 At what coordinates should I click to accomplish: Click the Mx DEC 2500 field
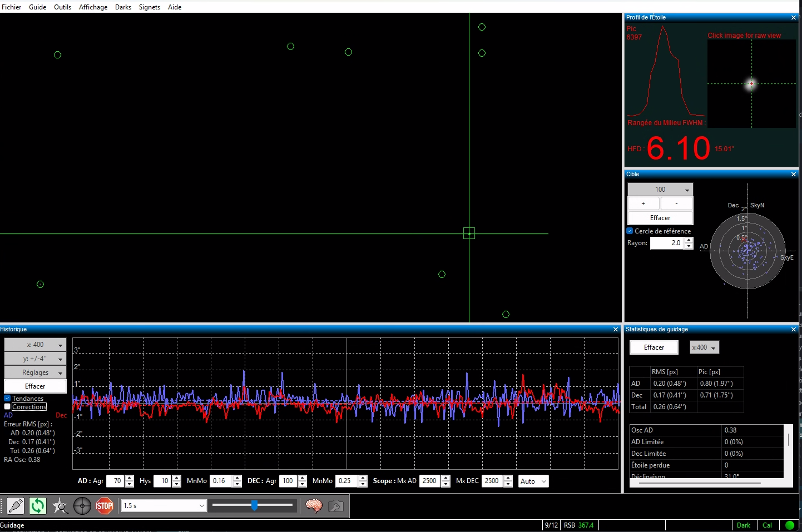[x=493, y=481]
